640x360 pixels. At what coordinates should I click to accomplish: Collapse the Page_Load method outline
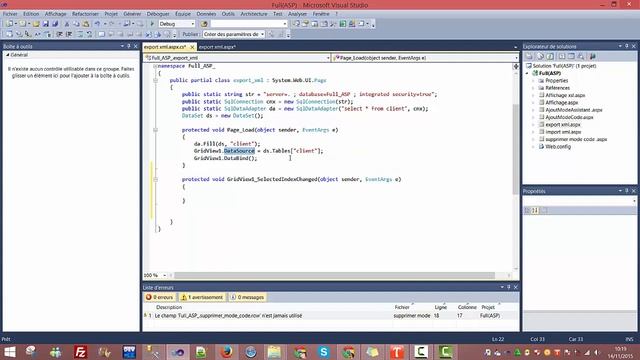[x=156, y=130]
